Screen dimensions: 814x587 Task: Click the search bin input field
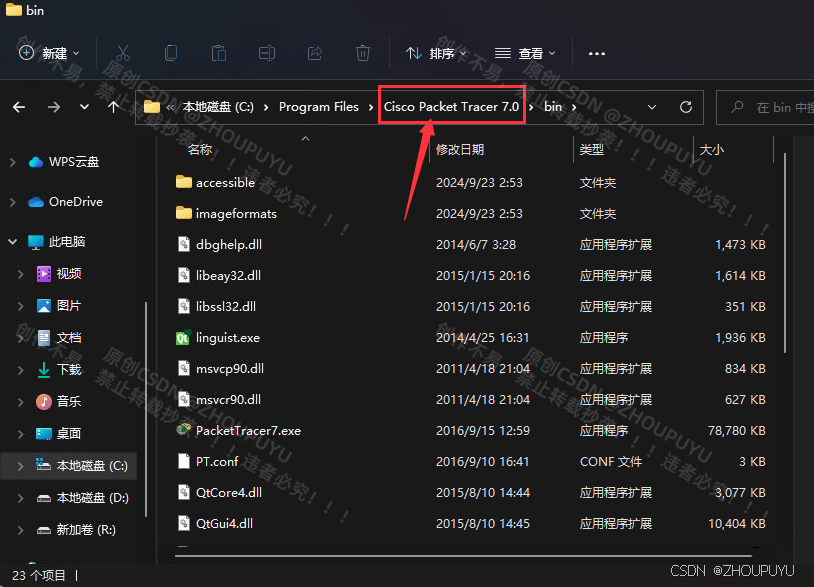765,107
